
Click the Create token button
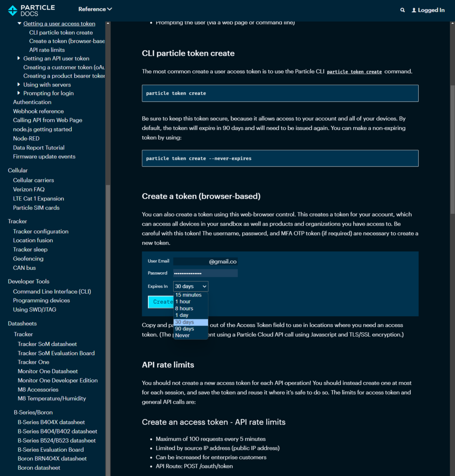point(161,302)
